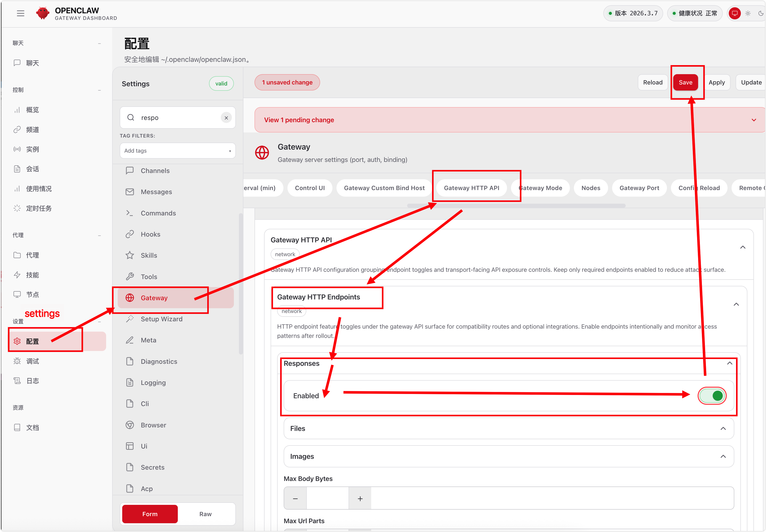Collapse the Files section
The height and width of the screenshot is (532, 766).
click(x=723, y=428)
